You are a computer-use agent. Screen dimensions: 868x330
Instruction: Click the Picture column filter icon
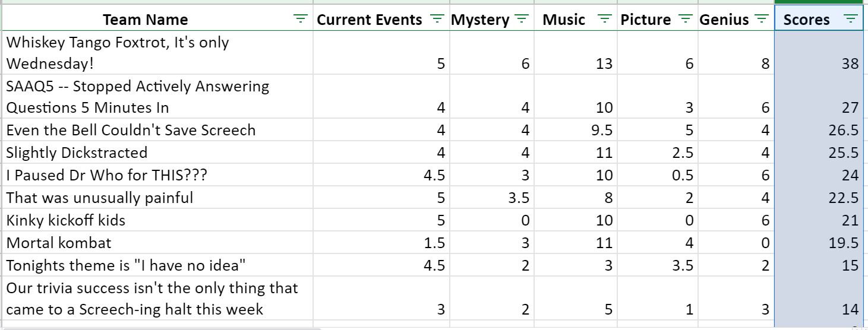click(x=686, y=20)
